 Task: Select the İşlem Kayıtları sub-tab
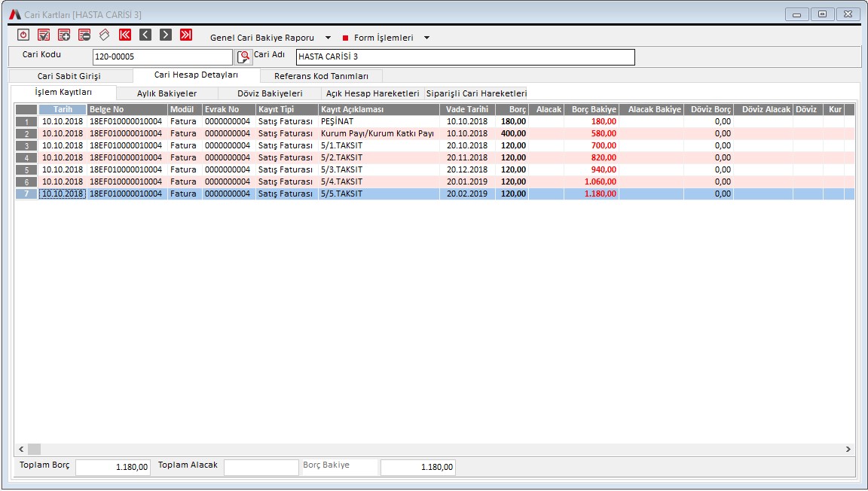pos(63,93)
